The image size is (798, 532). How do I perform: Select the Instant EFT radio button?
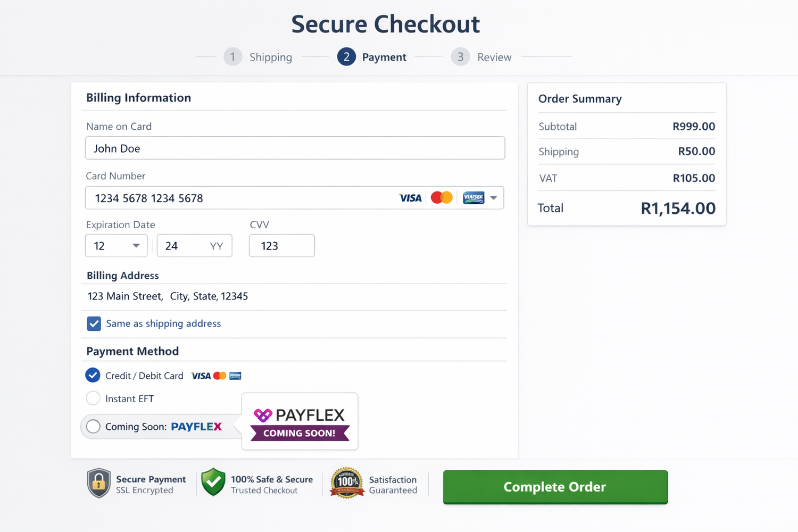pos(93,398)
